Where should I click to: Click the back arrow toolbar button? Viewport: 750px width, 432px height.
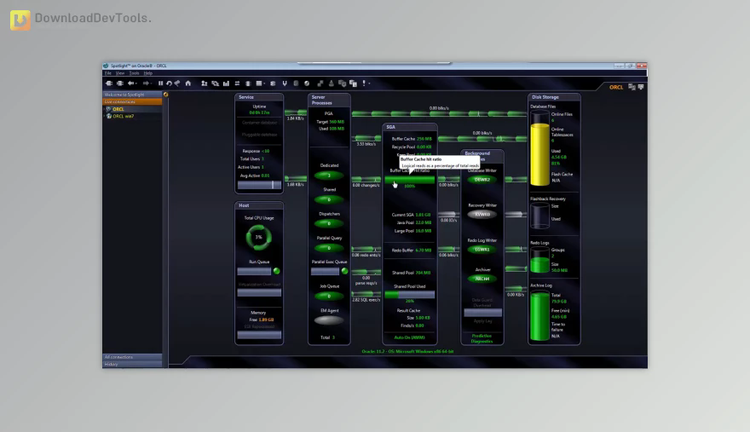tap(130, 83)
